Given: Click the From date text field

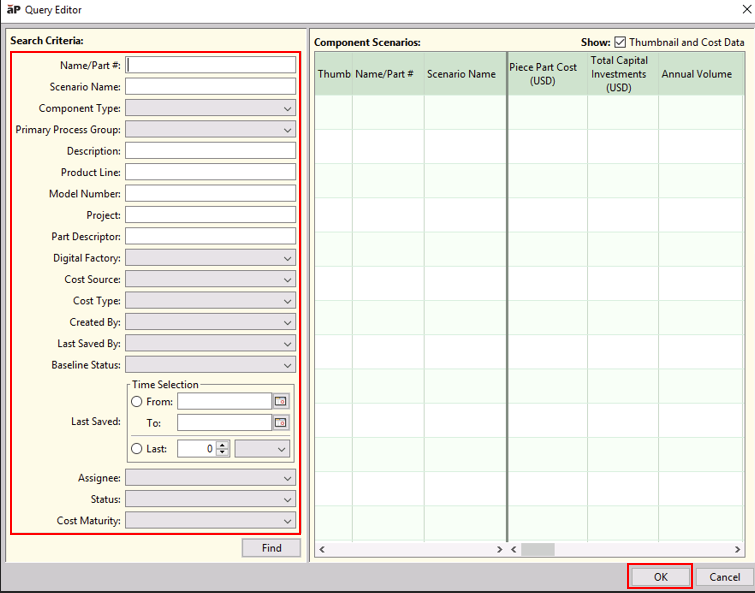Looking at the screenshot, I should coord(224,401).
